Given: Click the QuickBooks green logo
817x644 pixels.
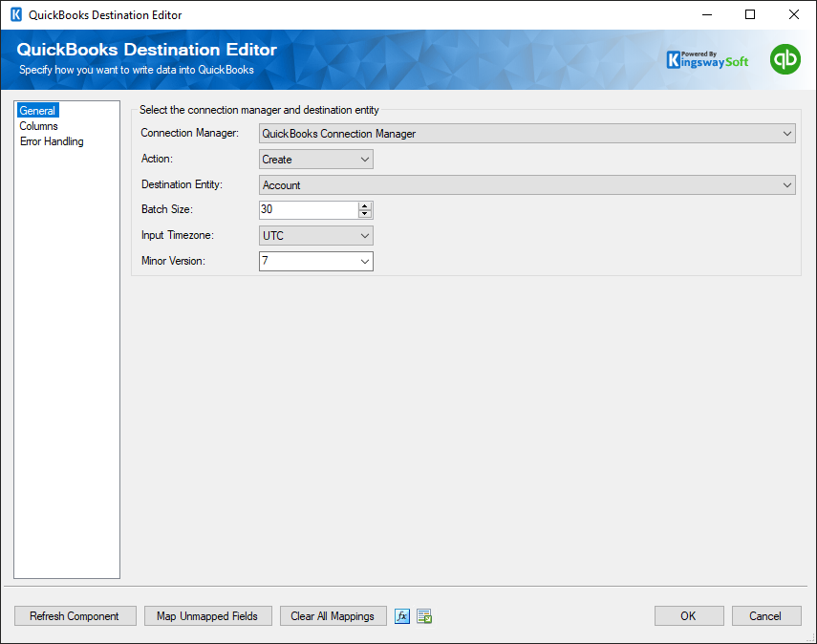Looking at the screenshot, I should coord(785,59).
